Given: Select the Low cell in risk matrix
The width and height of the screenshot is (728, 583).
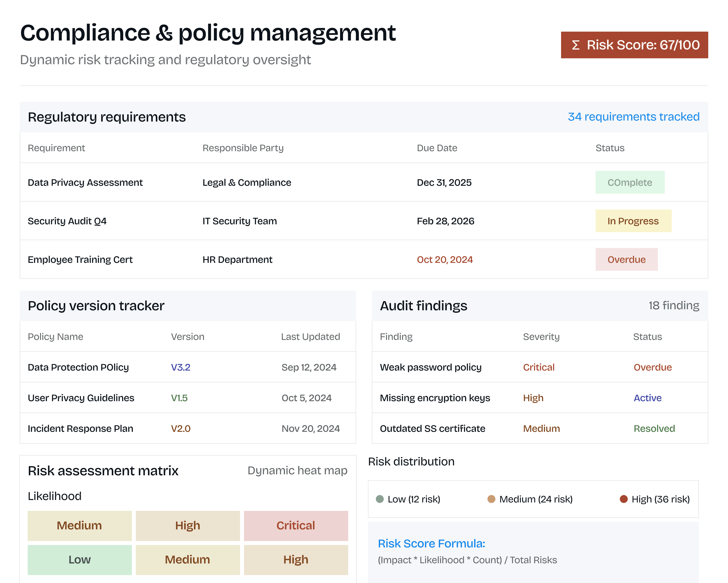Looking at the screenshot, I should tap(80, 560).
